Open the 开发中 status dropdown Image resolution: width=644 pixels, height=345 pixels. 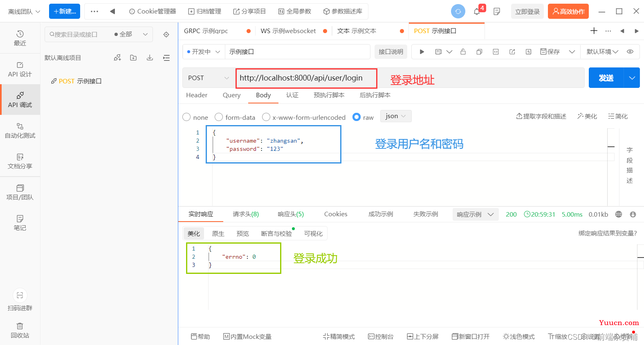pyautogui.click(x=203, y=52)
